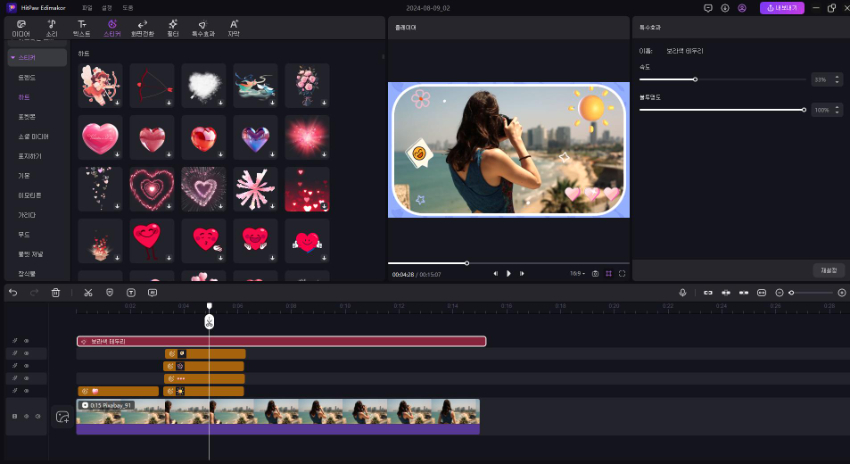Click the scissors split tool

(x=88, y=292)
